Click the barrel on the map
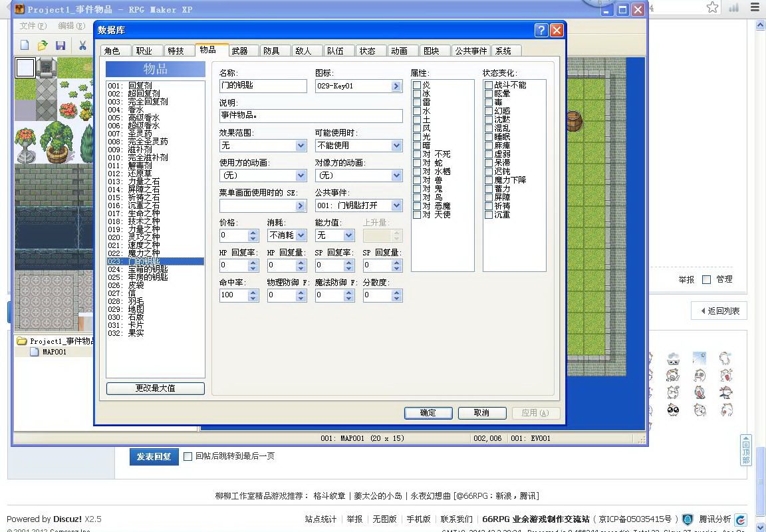This screenshot has height=532, width=766. click(x=574, y=121)
